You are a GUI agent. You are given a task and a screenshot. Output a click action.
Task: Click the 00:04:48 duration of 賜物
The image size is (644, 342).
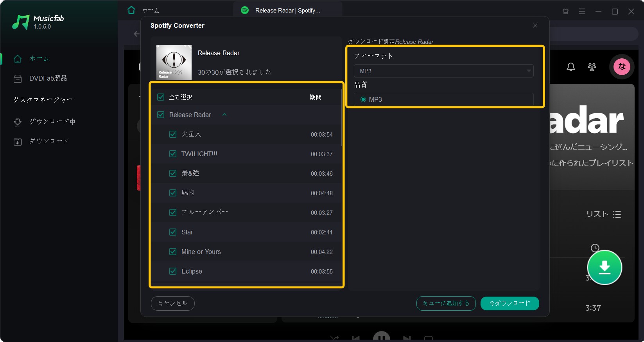[322, 193]
